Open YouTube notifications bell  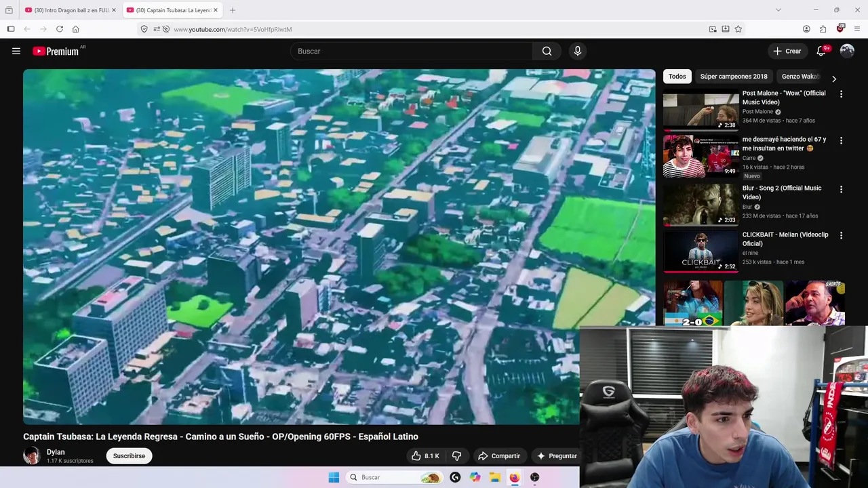[821, 51]
